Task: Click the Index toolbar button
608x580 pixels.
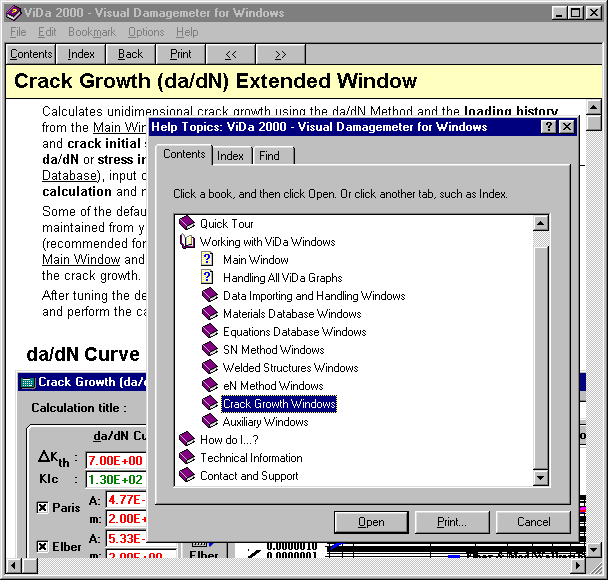Action: pyautogui.click(x=81, y=54)
